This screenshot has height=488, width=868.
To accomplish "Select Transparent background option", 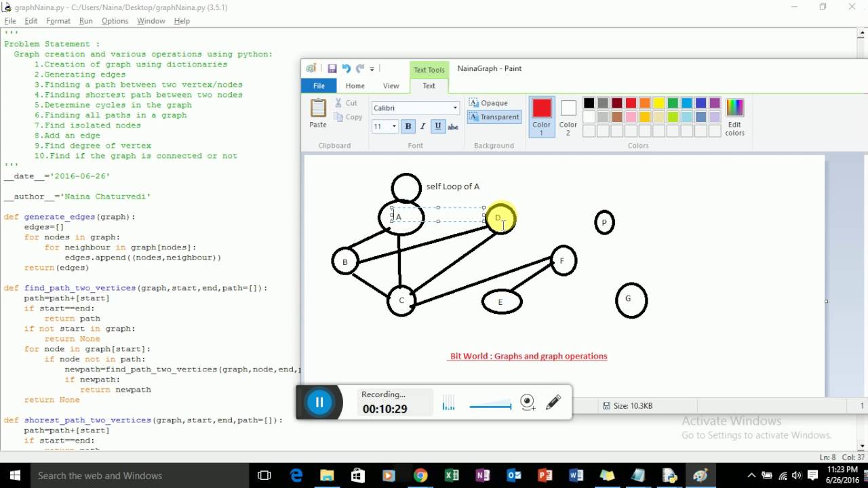I will click(x=494, y=117).
